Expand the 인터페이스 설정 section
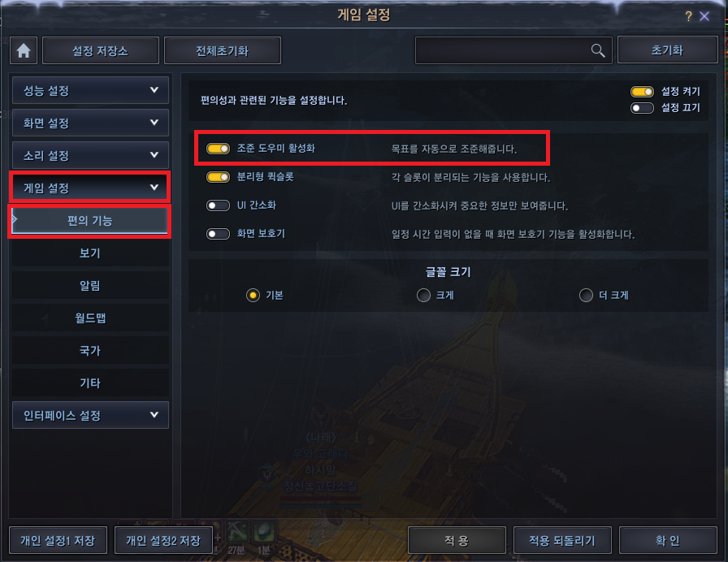This screenshot has height=562, width=728. (x=90, y=415)
